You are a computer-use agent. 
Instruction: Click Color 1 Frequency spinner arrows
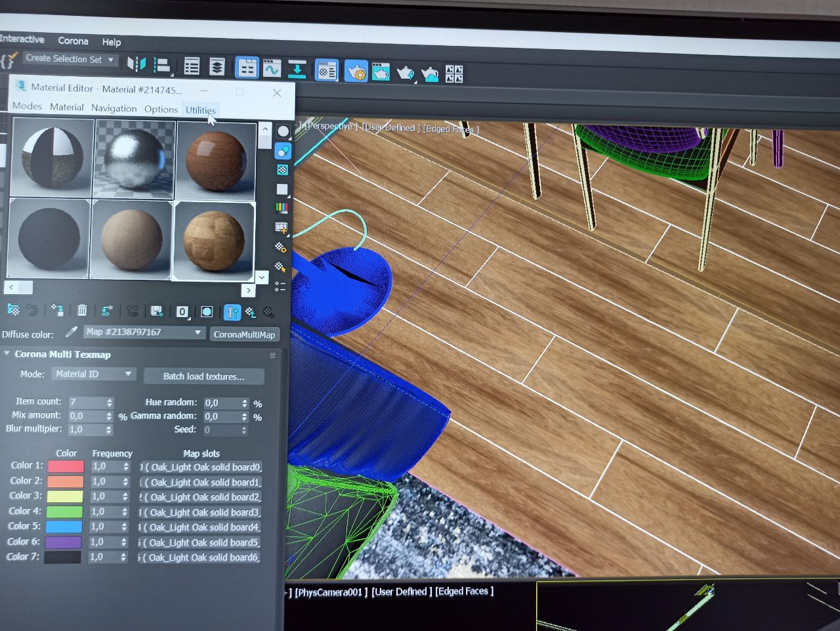click(x=126, y=466)
